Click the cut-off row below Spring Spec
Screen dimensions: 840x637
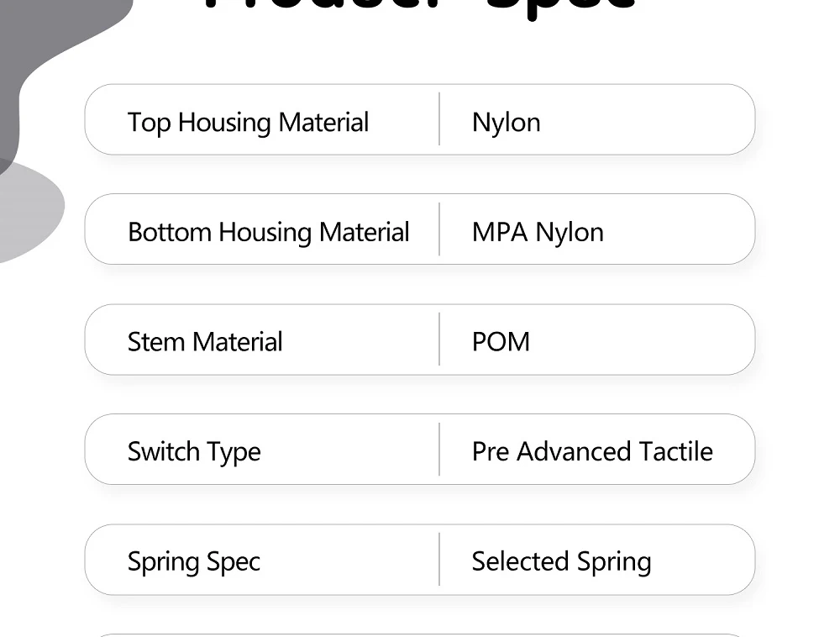click(x=420, y=634)
